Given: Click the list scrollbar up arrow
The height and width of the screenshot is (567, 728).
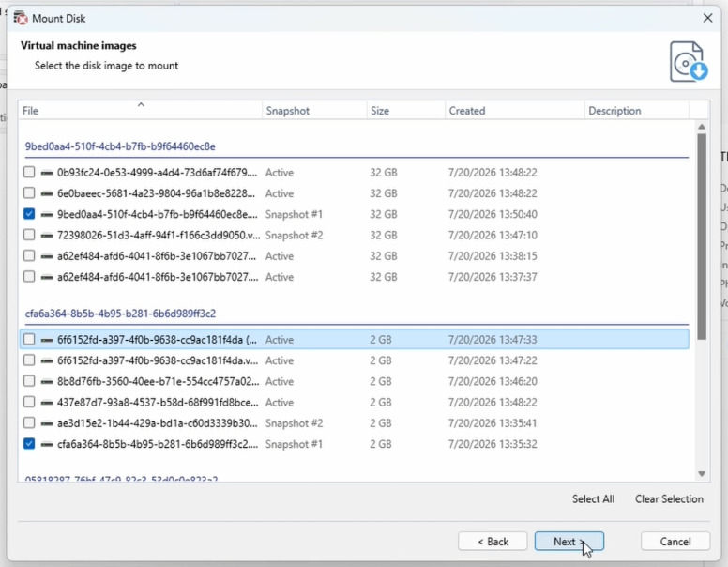Looking at the screenshot, I should (702, 127).
